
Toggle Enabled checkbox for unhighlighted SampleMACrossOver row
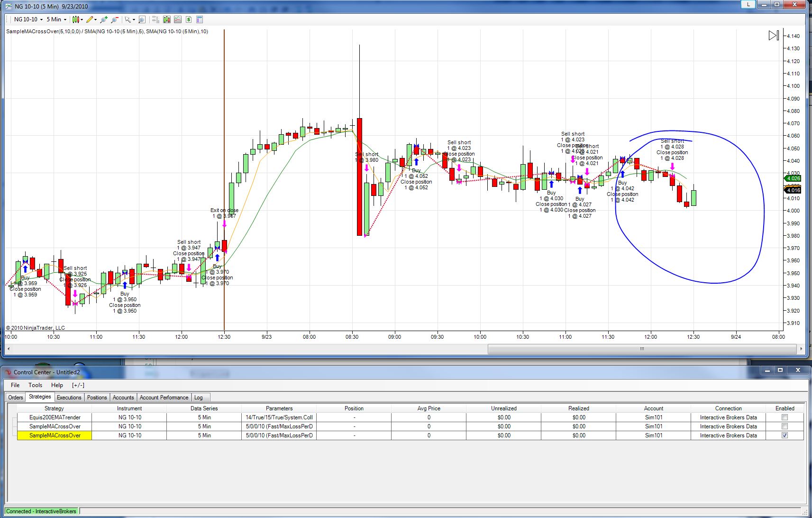pyautogui.click(x=785, y=426)
